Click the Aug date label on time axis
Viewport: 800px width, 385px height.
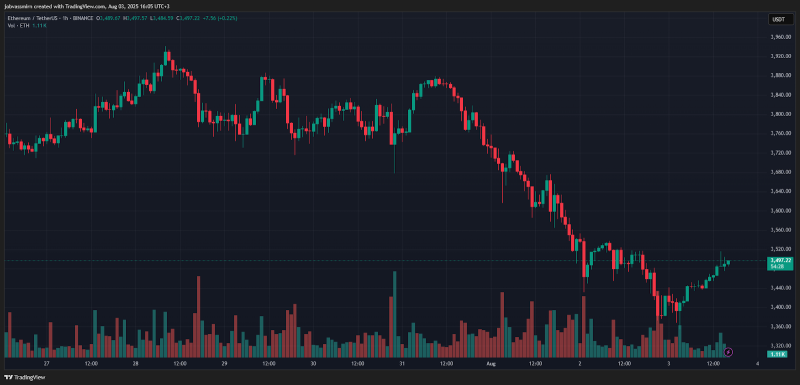point(491,364)
